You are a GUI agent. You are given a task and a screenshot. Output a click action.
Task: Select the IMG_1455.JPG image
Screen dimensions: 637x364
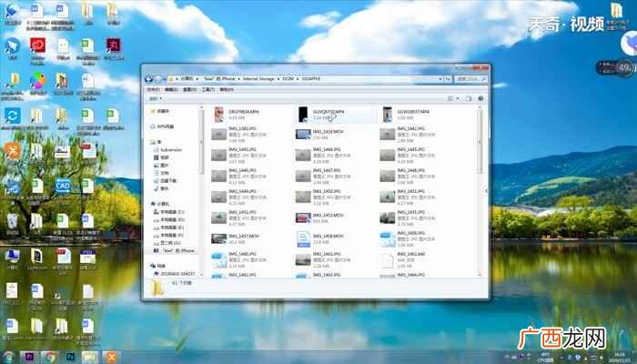click(x=408, y=217)
